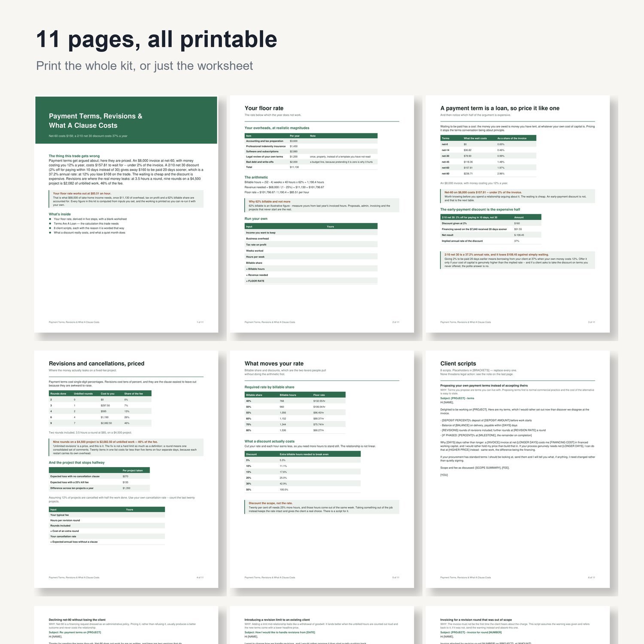Select 'The thing this trade gets wrong' heading

tap(74, 156)
